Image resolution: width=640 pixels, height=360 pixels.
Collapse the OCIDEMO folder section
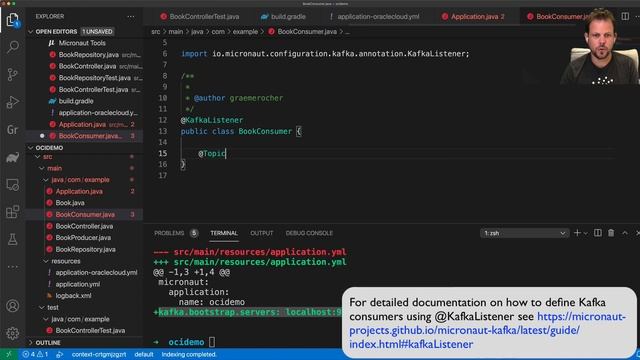point(31,148)
